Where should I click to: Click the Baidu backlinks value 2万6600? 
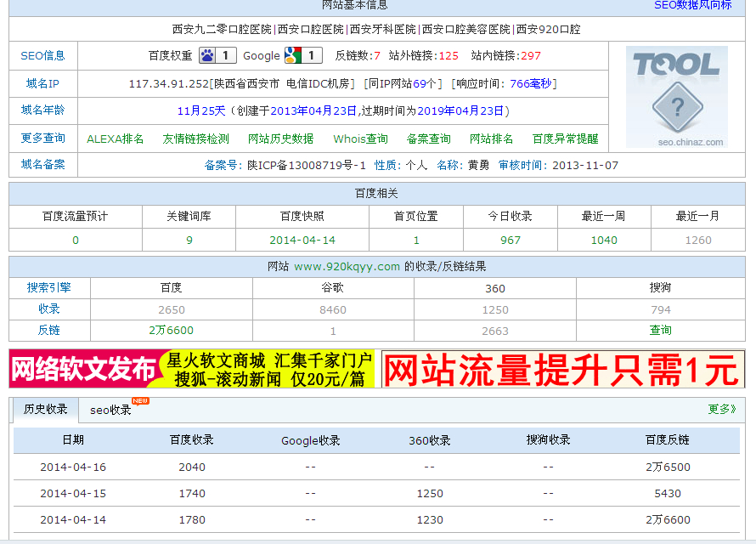[x=171, y=331]
